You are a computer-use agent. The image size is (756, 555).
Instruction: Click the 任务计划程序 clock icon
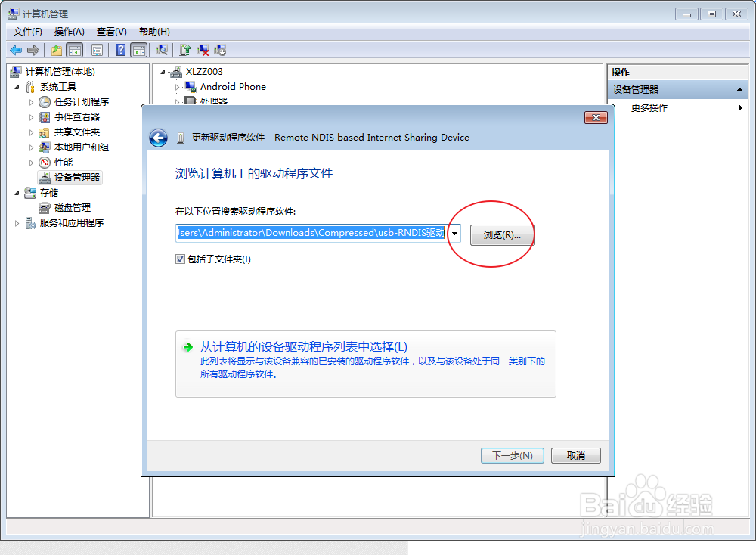(x=45, y=102)
